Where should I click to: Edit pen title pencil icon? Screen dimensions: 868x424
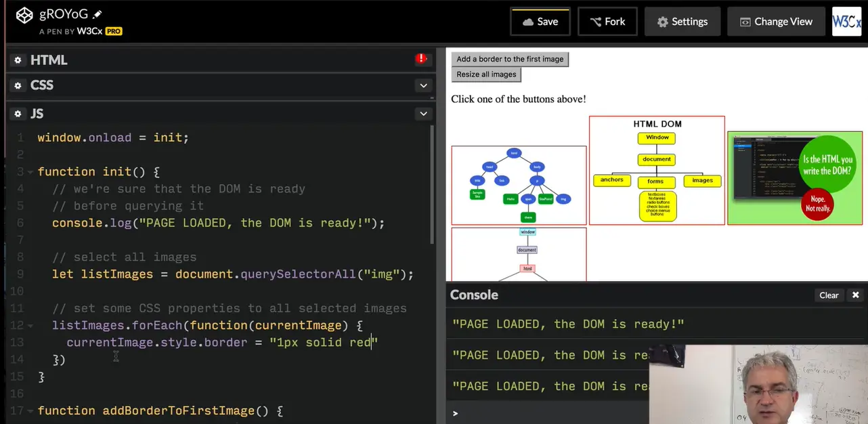coord(97,14)
